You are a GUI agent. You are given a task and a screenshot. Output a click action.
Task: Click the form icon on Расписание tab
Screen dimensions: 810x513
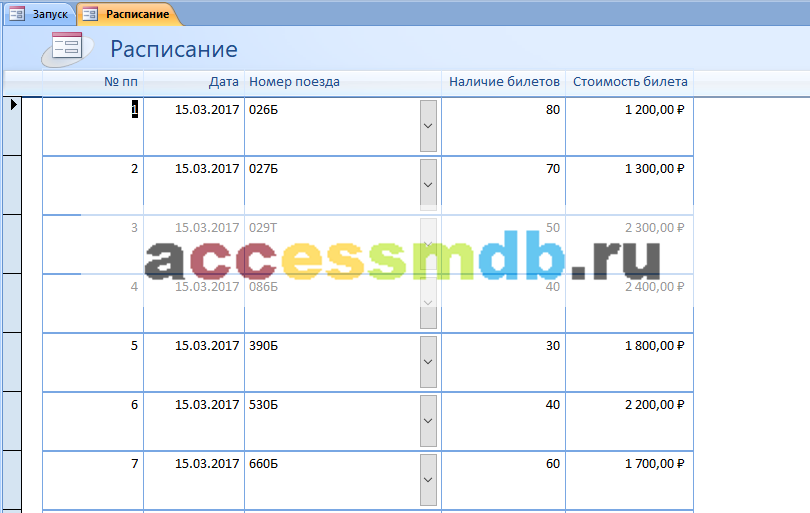tap(90, 14)
